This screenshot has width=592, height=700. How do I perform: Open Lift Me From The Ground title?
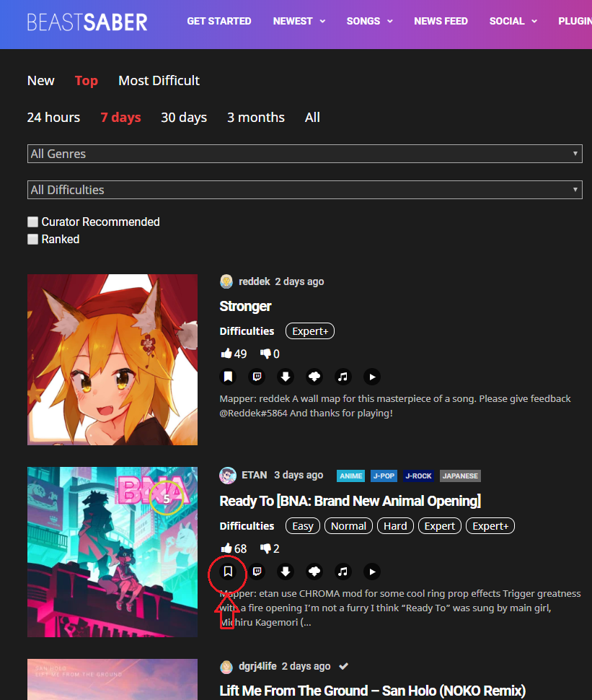[x=373, y=691]
